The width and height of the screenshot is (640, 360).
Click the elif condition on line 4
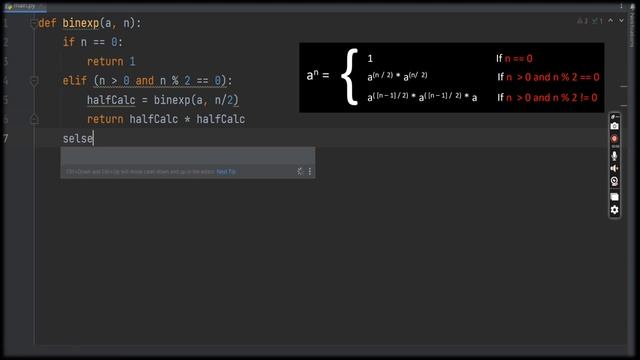point(160,81)
